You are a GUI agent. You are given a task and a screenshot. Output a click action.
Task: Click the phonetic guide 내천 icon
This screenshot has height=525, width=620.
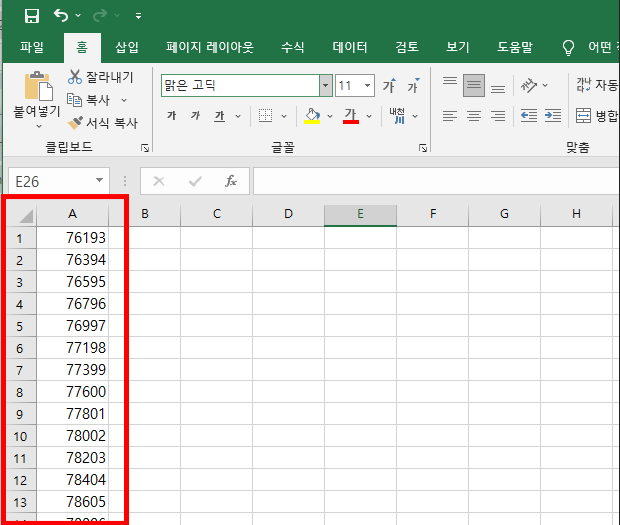click(397, 116)
